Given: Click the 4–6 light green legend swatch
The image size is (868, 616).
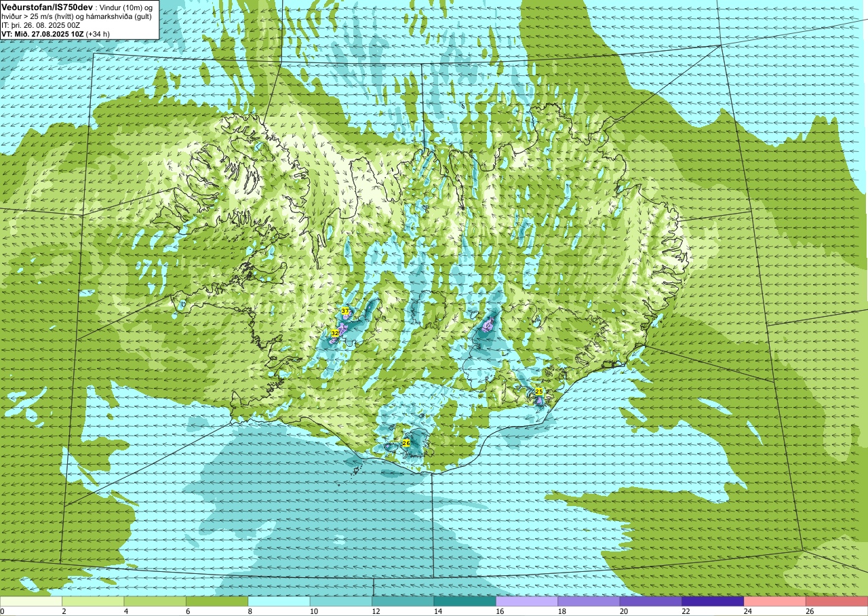Looking at the screenshot, I should (155, 602).
